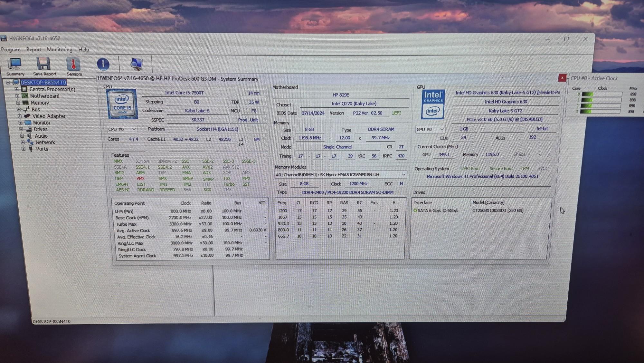This screenshot has width=644, height=363.
Task: Click the Turbo Max operating point row
Action: click(x=191, y=224)
